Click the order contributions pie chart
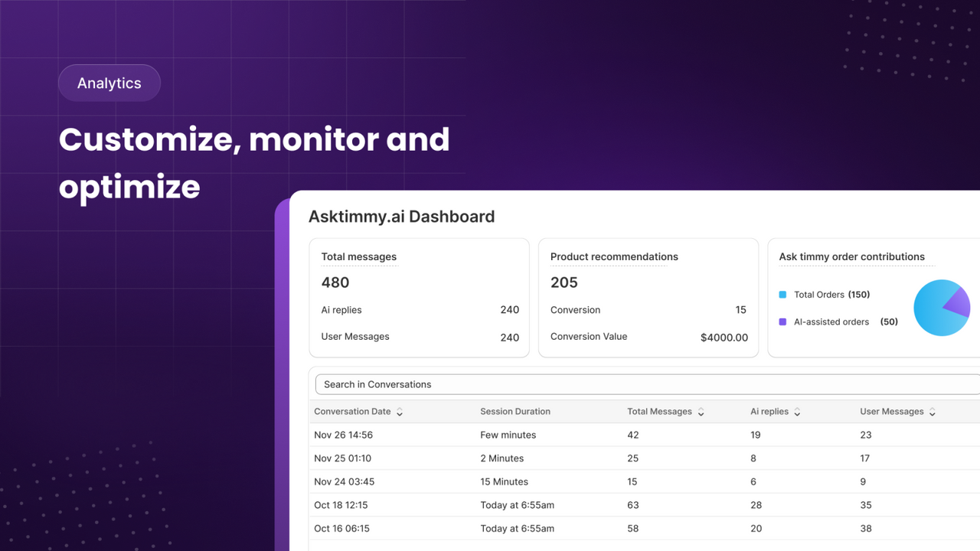Screen dimensions: 980x551 pyautogui.click(x=942, y=308)
